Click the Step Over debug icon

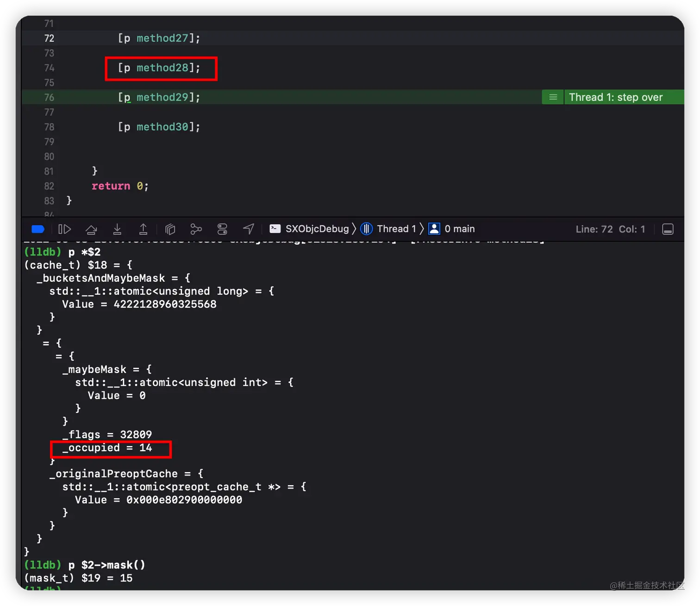point(91,229)
